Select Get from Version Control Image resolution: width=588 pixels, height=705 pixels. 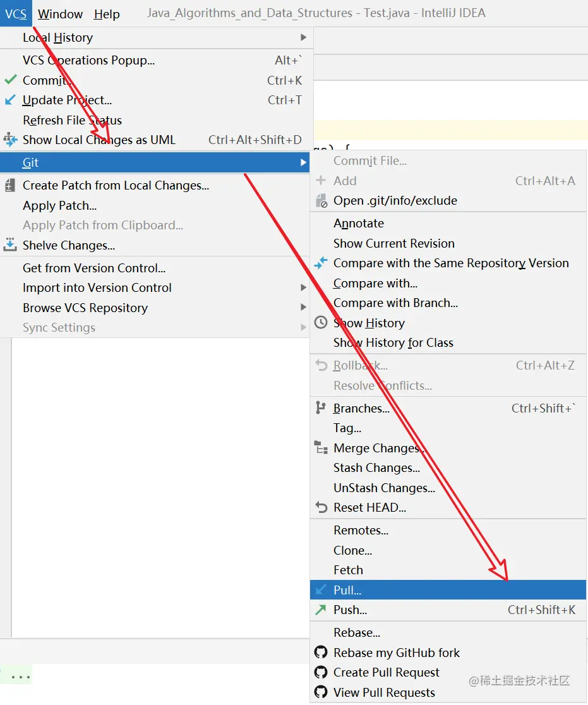tap(156, 268)
